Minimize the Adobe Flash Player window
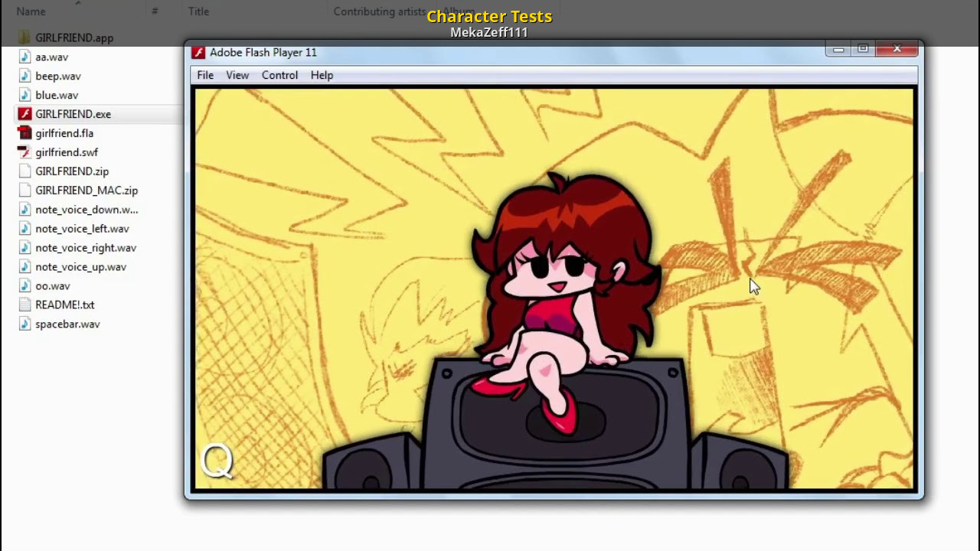Viewport: 980px width, 551px height. (x=838, y=50)
